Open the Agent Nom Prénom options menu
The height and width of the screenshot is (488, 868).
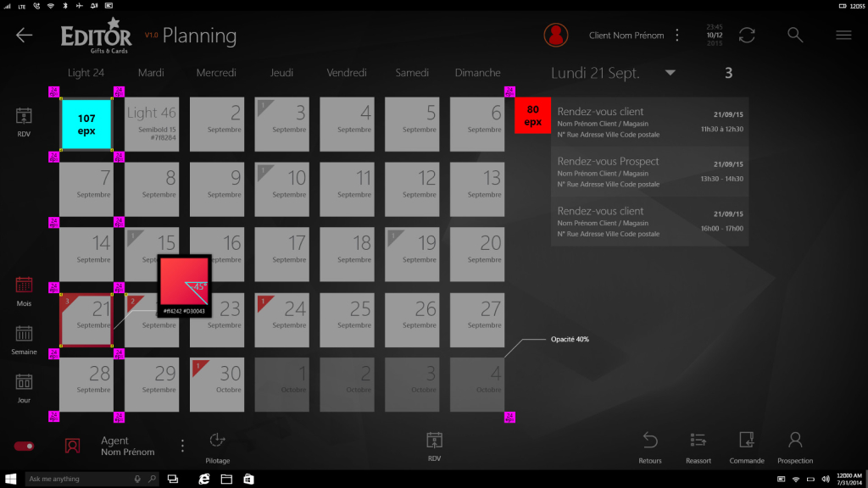click(182, 446)
